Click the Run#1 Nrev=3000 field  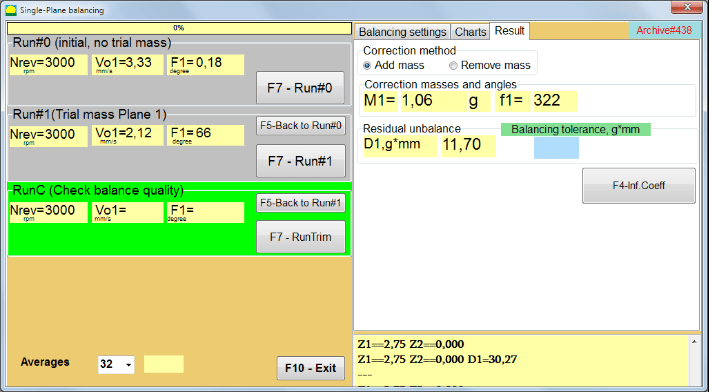pyautogui.click(x=49, y=136)
